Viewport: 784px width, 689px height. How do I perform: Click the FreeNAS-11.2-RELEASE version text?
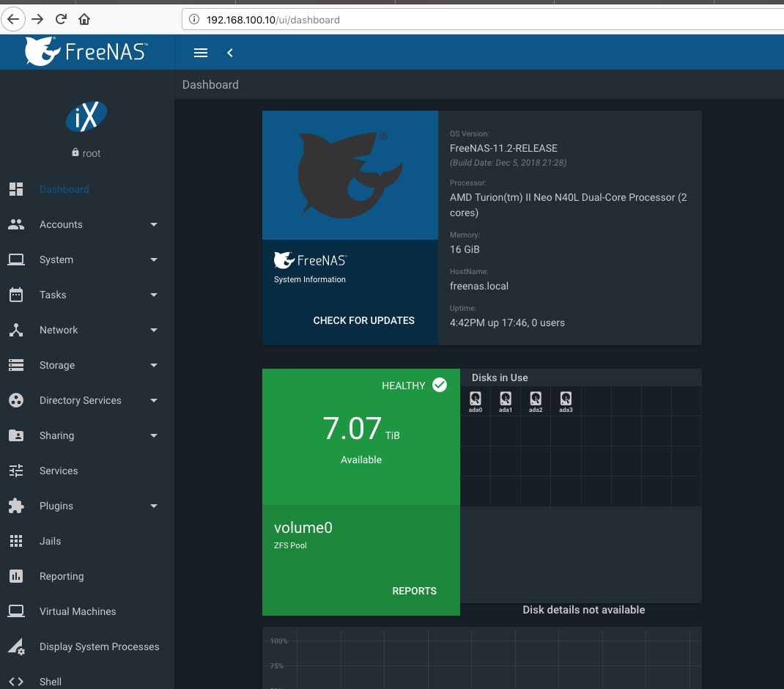(503, 148)
